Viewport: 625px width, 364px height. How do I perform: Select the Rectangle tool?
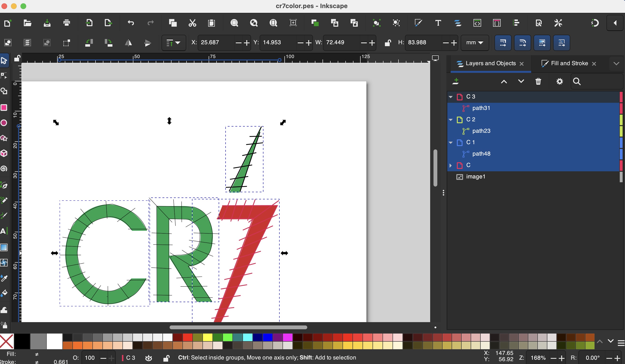pos(4,108)
